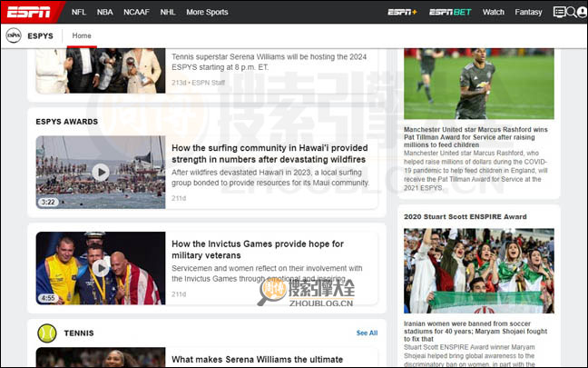This screenshot has height=368, width=588.
Task: Open Iranian women banned from soccer headline
Action: pyautogui.click(x=475, y=331)
